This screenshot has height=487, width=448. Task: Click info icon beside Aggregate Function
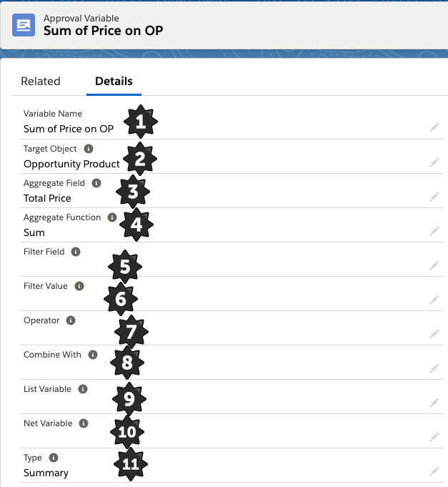coord(112,217)
